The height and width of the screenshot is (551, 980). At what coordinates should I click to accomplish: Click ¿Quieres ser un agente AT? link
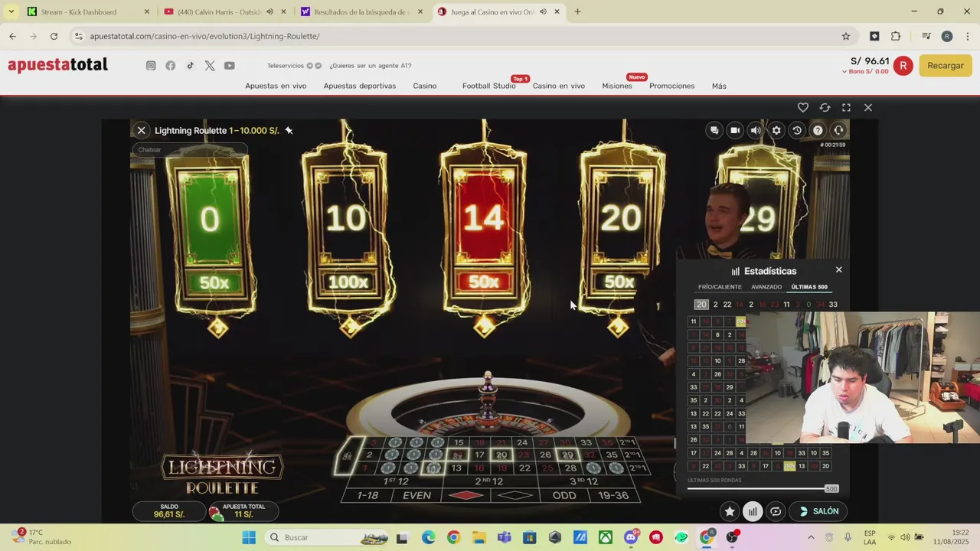[371, 66]
